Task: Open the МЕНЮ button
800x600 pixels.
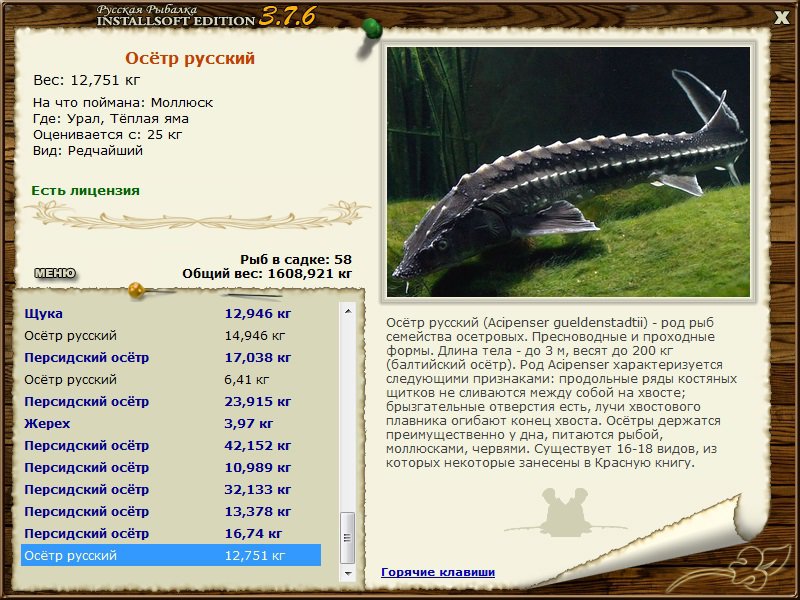Action: (55, 273)
